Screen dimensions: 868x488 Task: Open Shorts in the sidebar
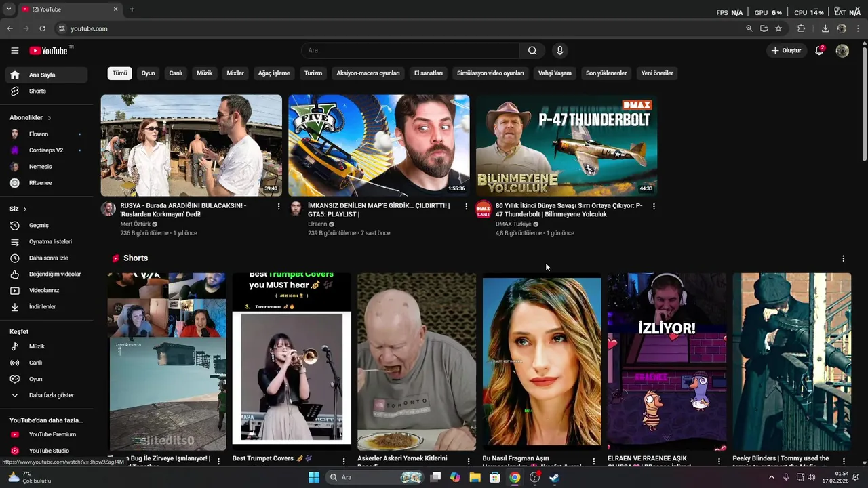pyautogui.click(x=46, y=91)
